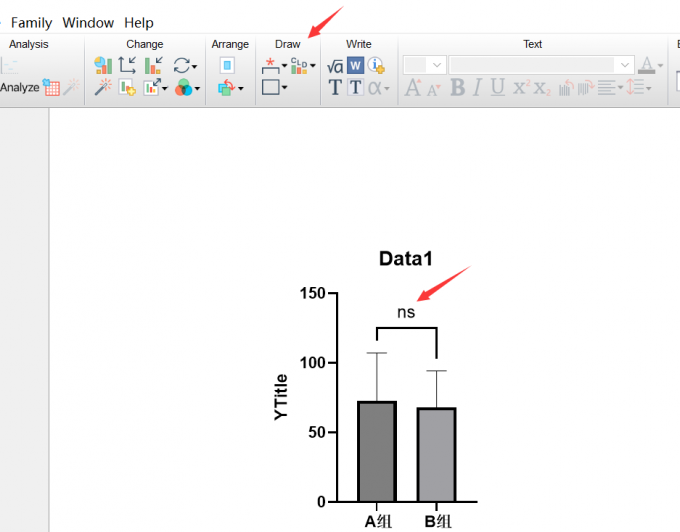Screen dimensions: 680x532
Task: Click the 150 value on the Y axis
Action: click(312, 294)
